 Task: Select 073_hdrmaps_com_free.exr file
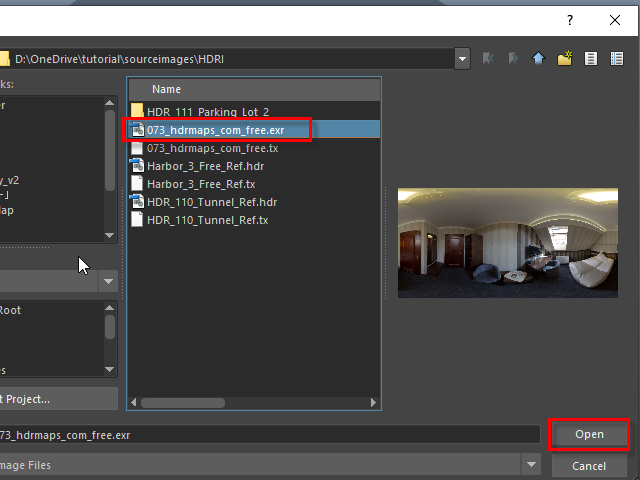pos(215,129)
